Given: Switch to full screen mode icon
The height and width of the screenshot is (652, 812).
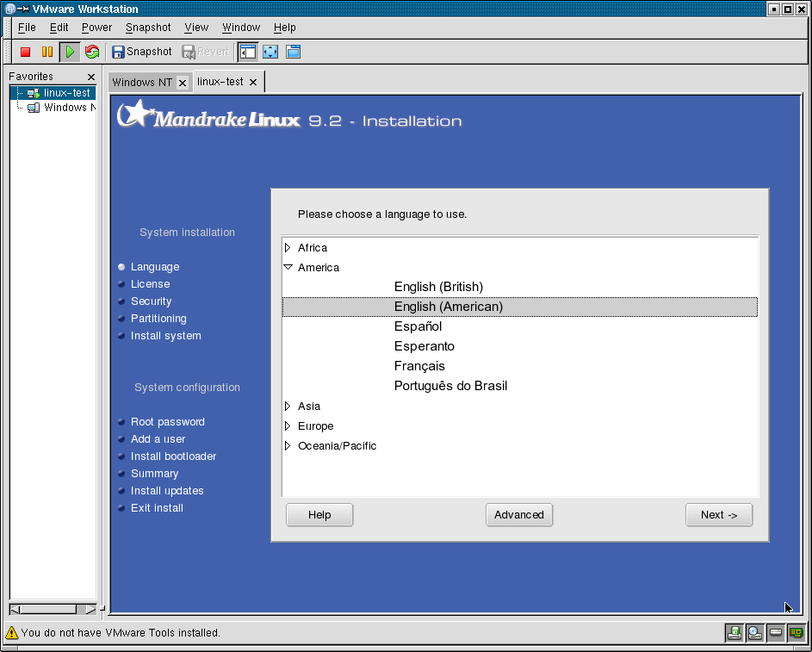Looking at the screenshot, I should 270,52.
